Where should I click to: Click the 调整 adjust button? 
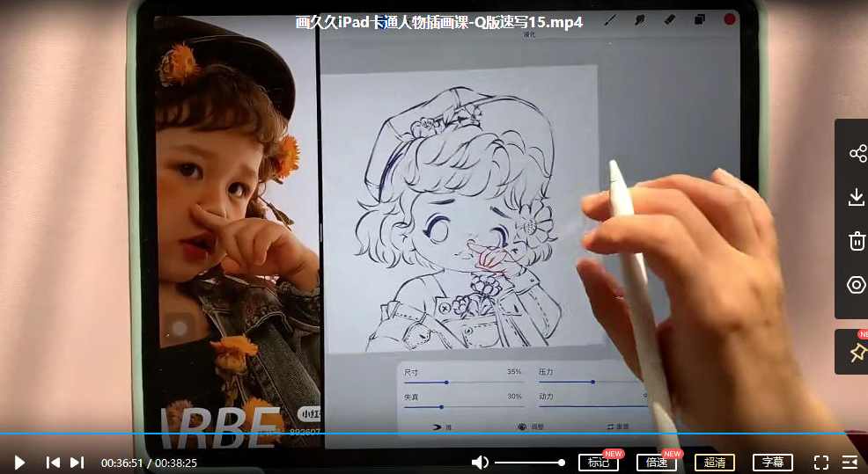(x=530, y=427)
